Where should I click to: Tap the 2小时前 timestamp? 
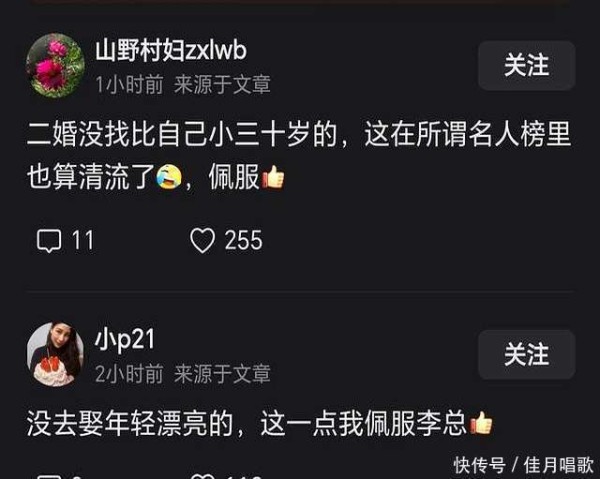pyautogui.click(x=129, y=374)
